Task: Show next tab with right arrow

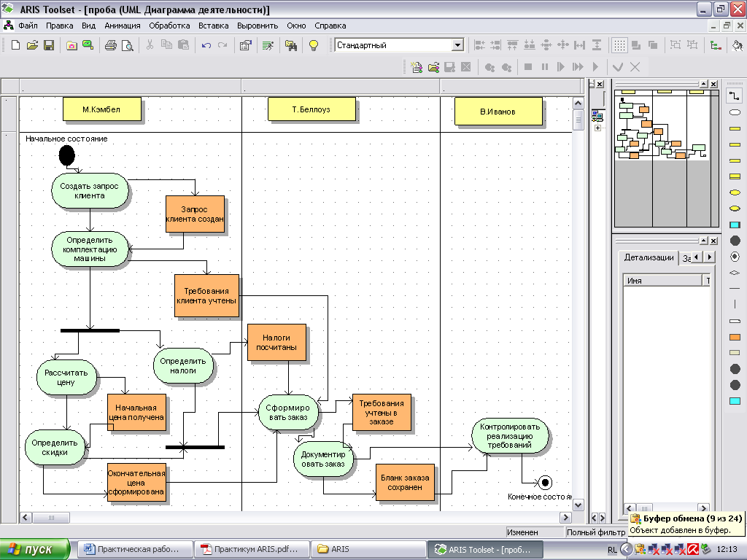Action: [x=709, y=257]
